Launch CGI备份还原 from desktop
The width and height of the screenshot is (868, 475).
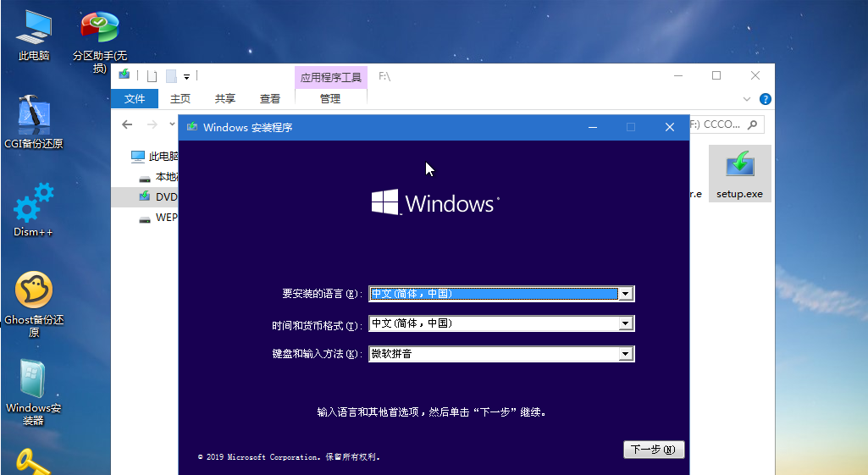point(34,122)
